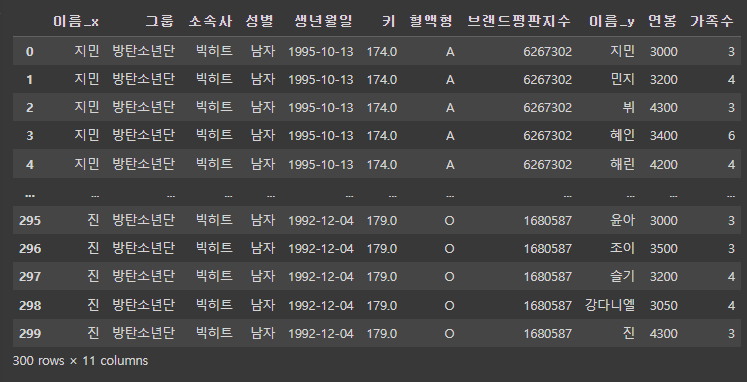This screenshot has height=382, width=747.
Task: Click 조이 in the 이름_y column
Action: 622,248
